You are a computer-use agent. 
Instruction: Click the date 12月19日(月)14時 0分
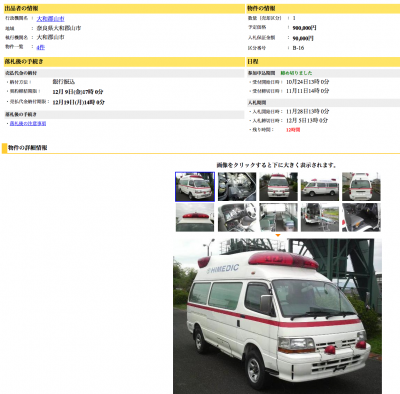78,102
